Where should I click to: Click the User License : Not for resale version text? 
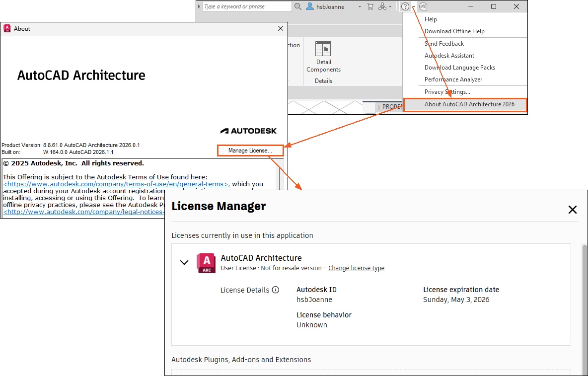(271, 268)
